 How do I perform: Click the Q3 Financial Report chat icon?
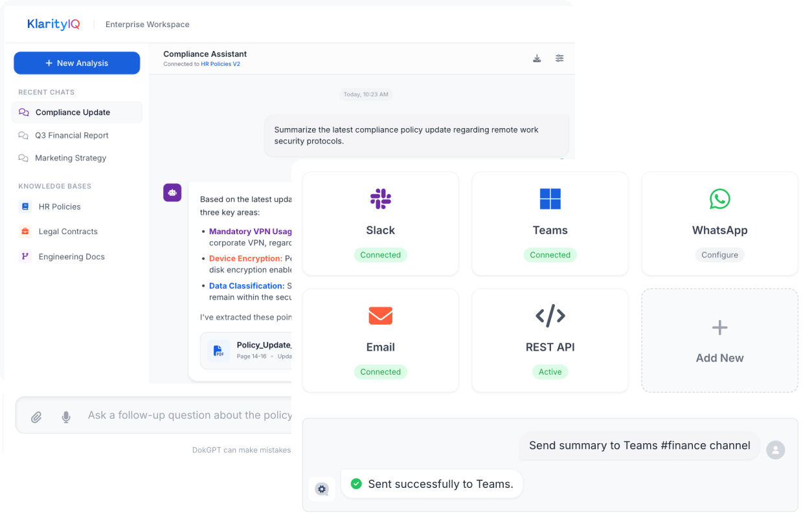(x=23, y=135)
